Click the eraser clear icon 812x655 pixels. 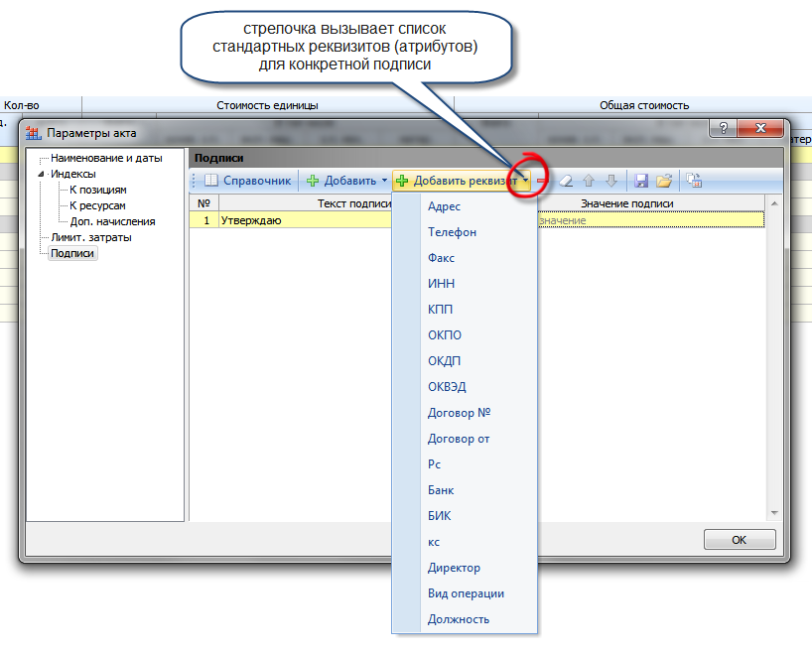[567, 181]
